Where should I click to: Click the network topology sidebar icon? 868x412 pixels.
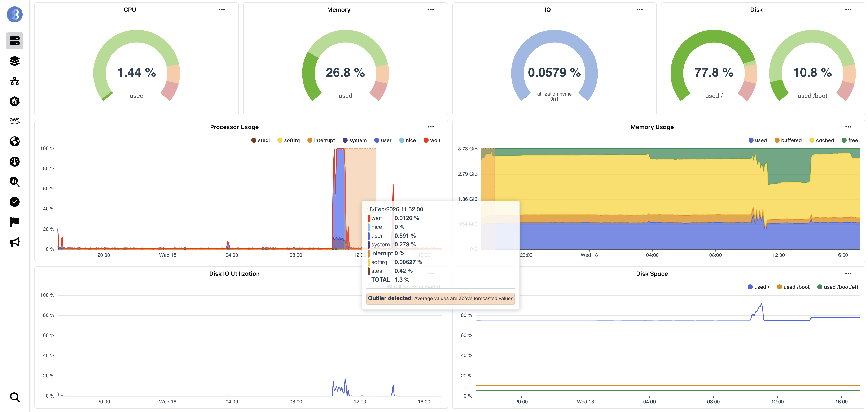coord(14,81)
